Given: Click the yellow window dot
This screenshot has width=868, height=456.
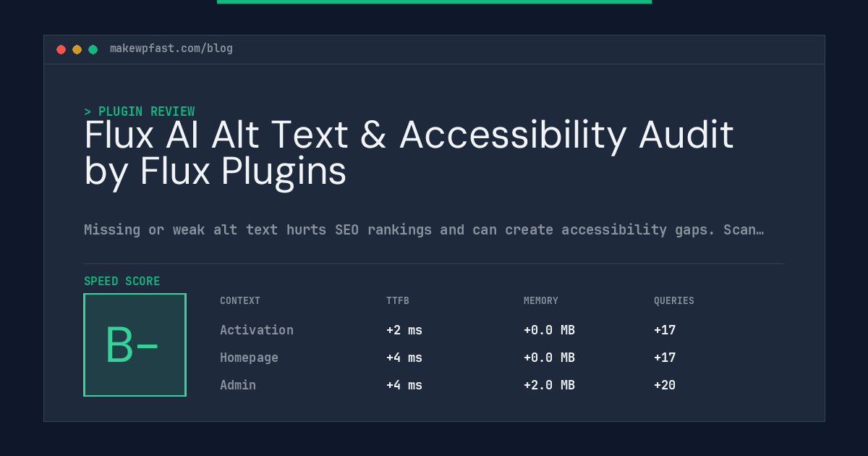Looking at the screenshot, I should 77,49.
